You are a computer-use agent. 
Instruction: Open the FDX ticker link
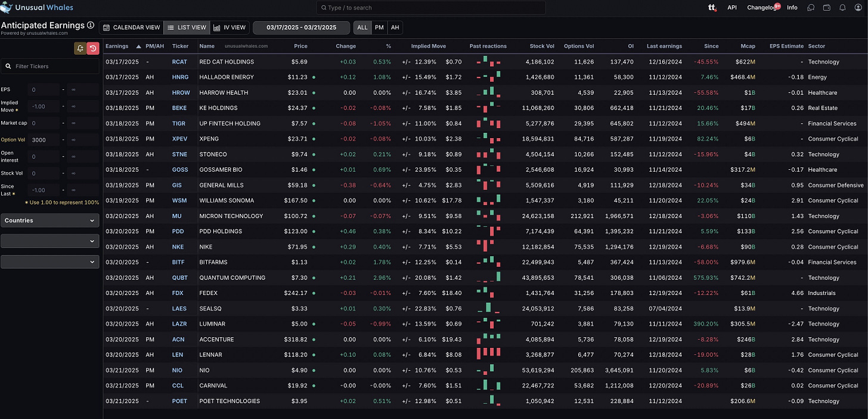tap(178, 293)
